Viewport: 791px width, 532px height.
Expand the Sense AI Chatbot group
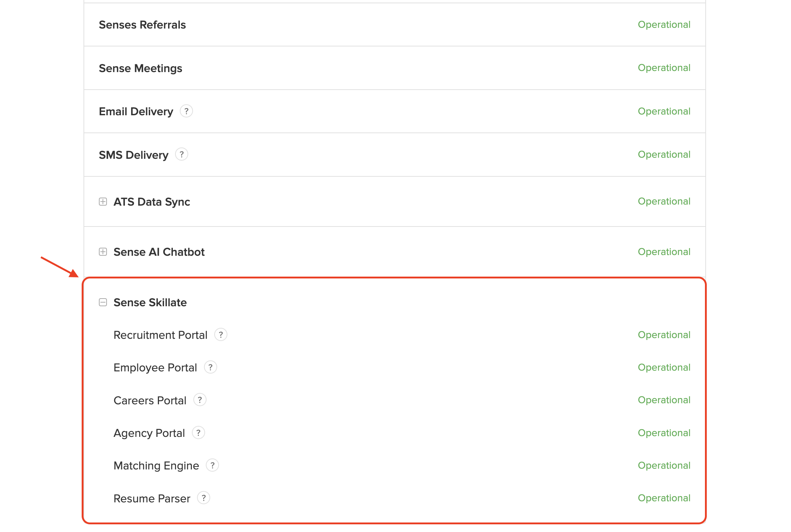pos(103,252)
